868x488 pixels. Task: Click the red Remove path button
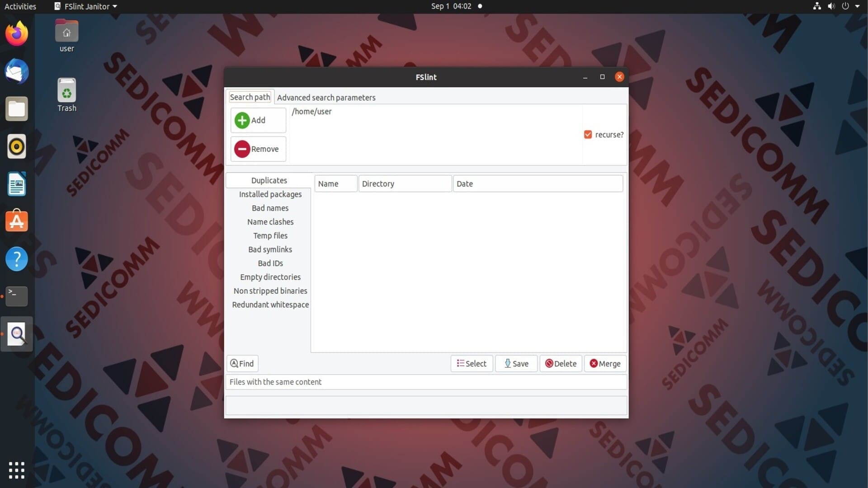258,149
